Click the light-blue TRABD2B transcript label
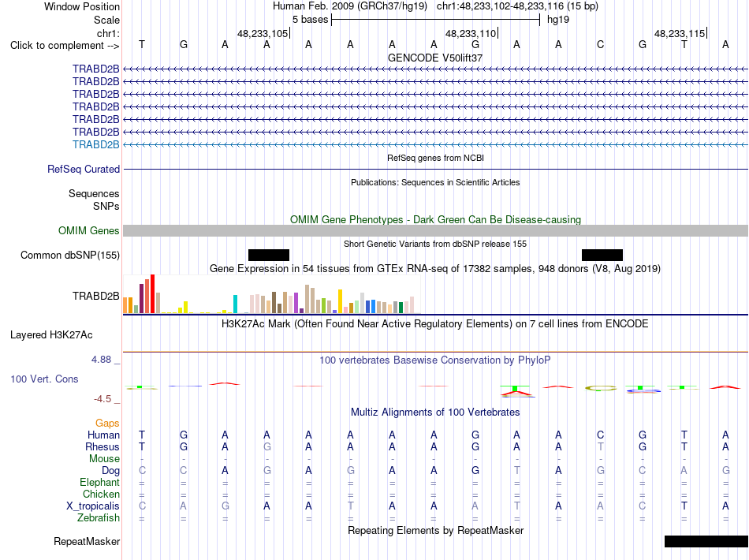Viewport: 749px width, 560px height. coord(96,145)
